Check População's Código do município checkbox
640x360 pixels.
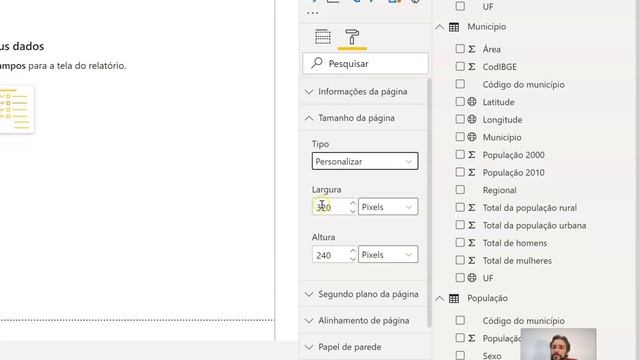click(460, 320)
